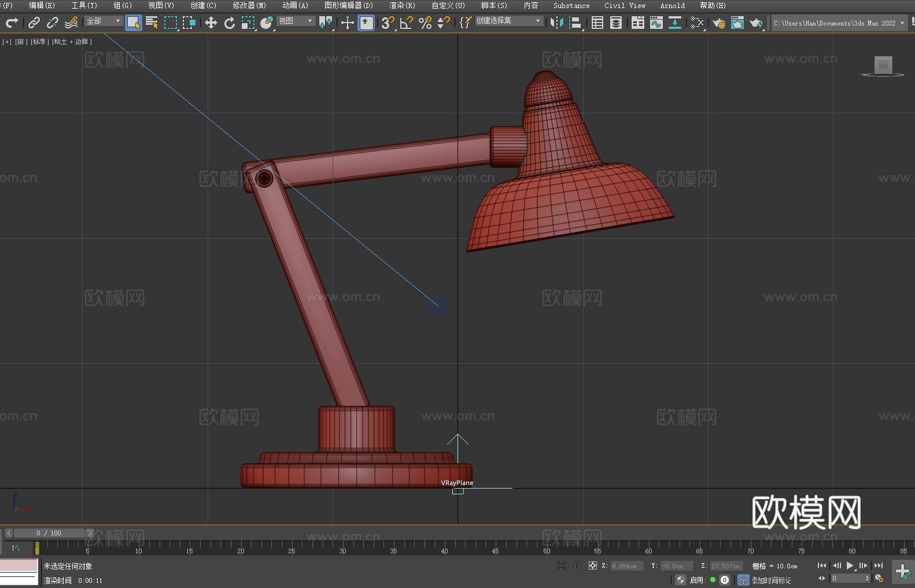Toggle the Angle Snap button
This screenshot has width=915, height=588.
pos(406,23)
